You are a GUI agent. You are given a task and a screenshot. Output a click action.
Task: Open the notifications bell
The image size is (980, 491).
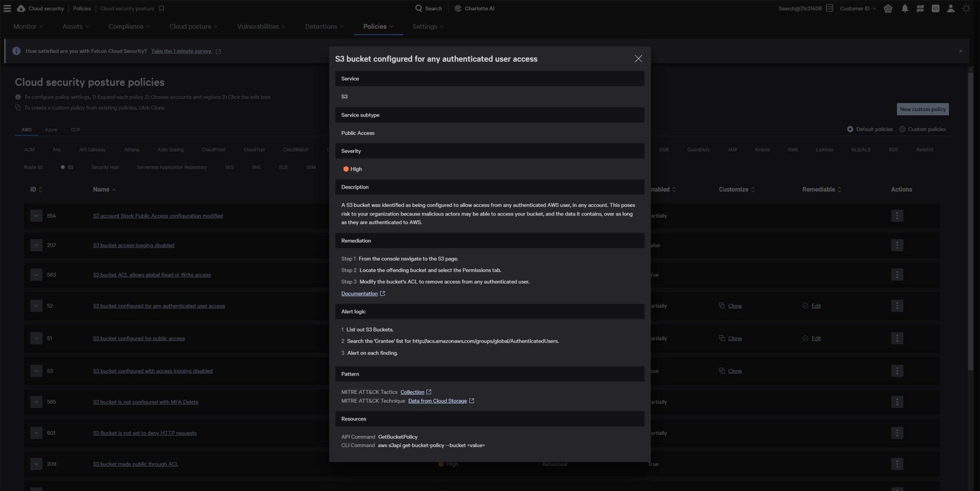pyautogui.click(x=905, y=8)
